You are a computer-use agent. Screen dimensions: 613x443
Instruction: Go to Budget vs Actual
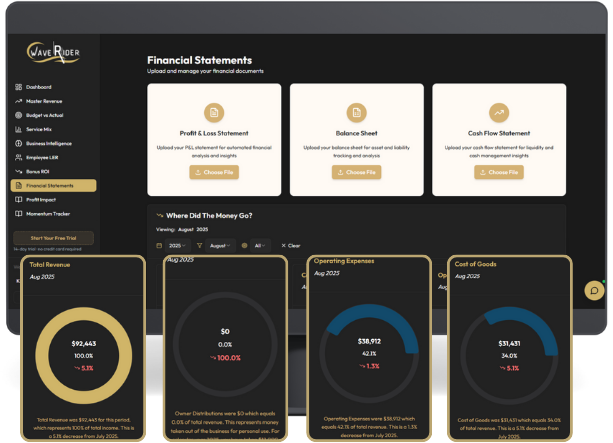tap(53, 115)
